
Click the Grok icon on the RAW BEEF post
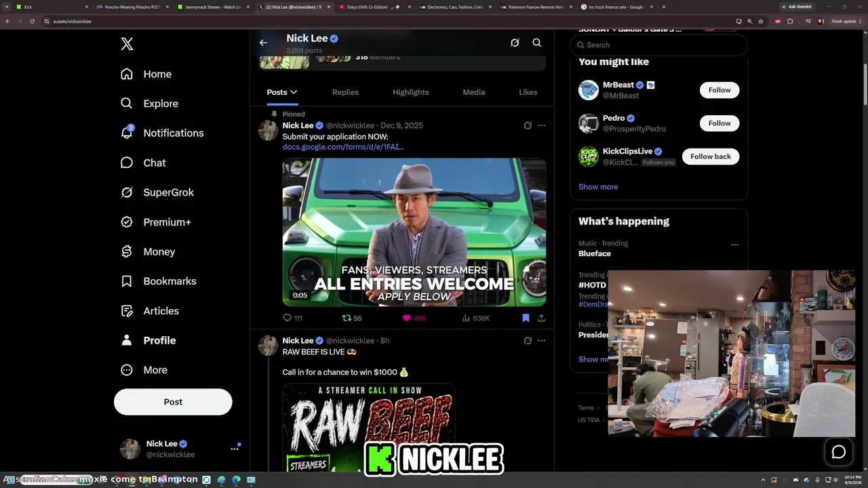[528, 340]
